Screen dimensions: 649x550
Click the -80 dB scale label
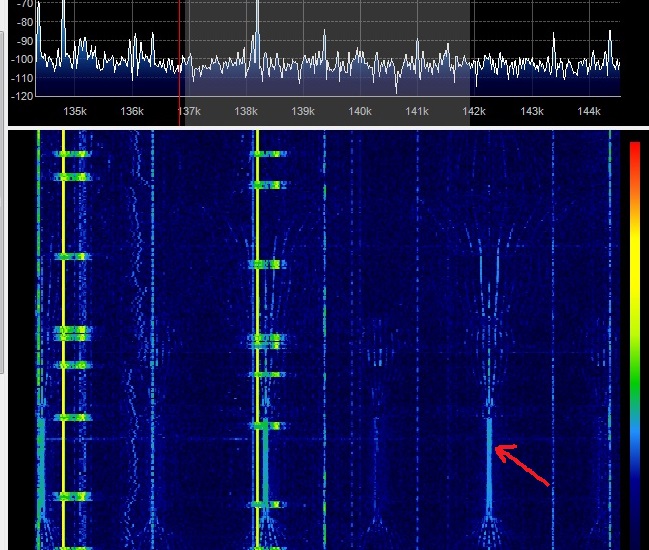point(24,22)
